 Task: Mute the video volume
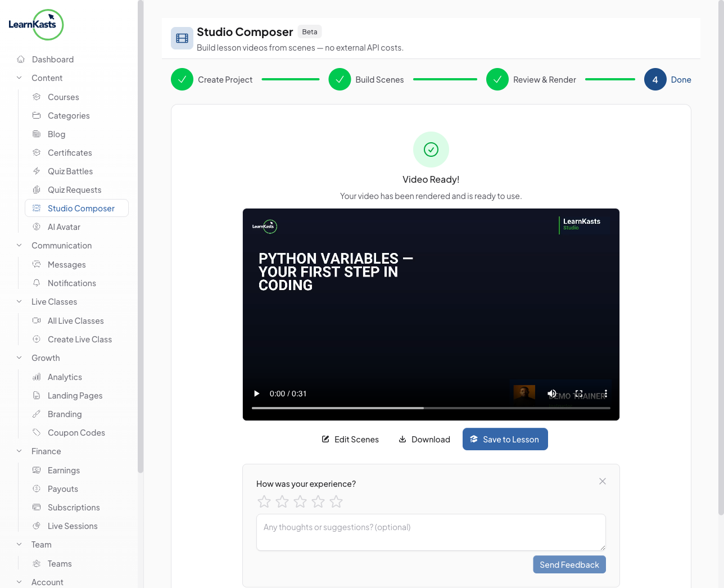pyautogui.click(x=552, y=393)
